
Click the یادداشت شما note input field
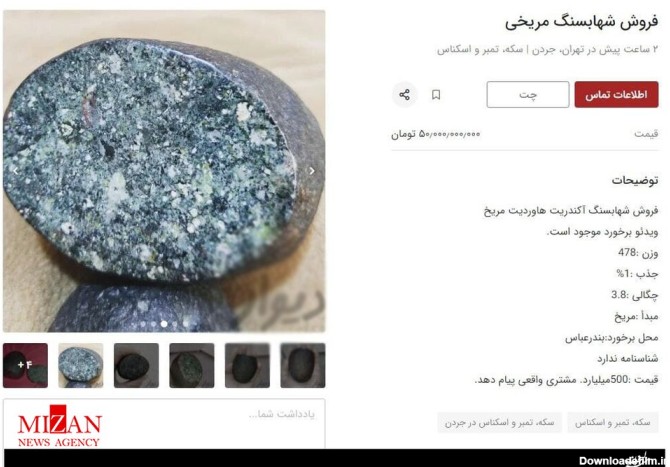click(164, 423)
